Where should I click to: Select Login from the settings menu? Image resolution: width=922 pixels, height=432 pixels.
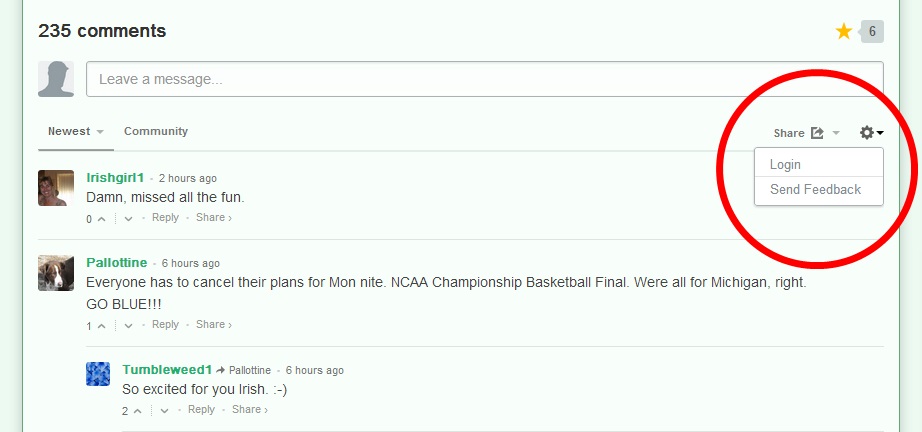tap(786, 165)
